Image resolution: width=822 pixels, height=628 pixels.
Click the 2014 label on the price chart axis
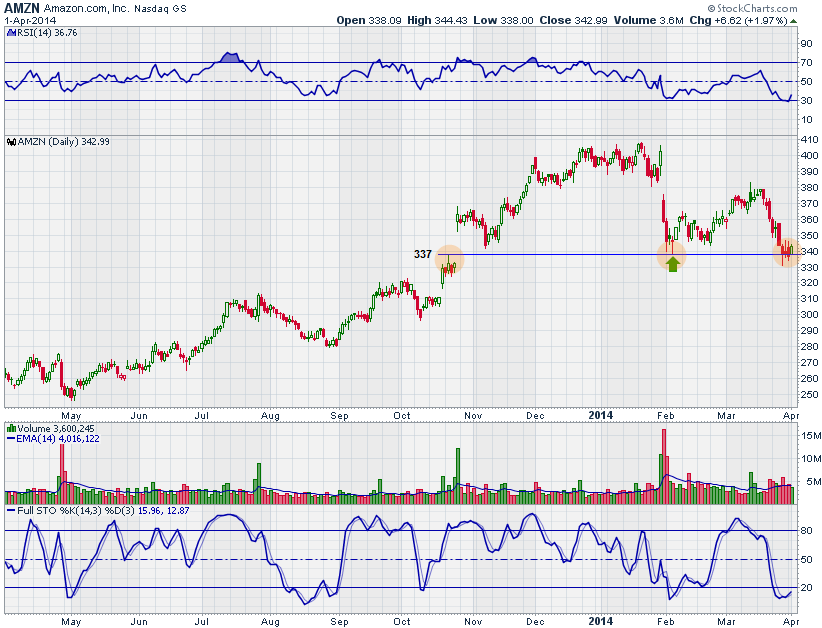pyautogui.click(x=600, y=414)
